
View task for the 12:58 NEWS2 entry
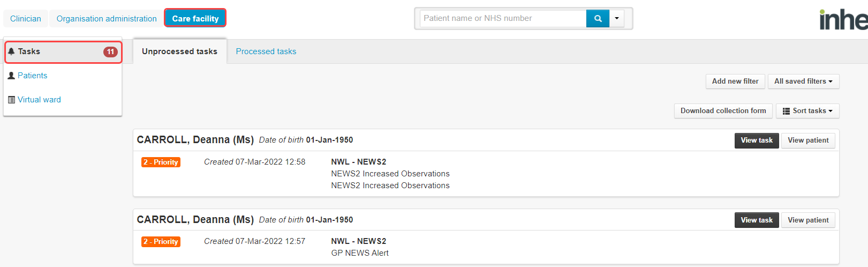[x=757, y=140]
